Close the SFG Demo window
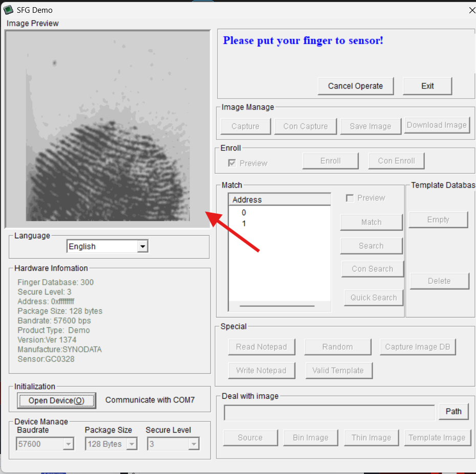Image resolution: width=476 pixels, height=474 pixels. [x=472, y=10]
